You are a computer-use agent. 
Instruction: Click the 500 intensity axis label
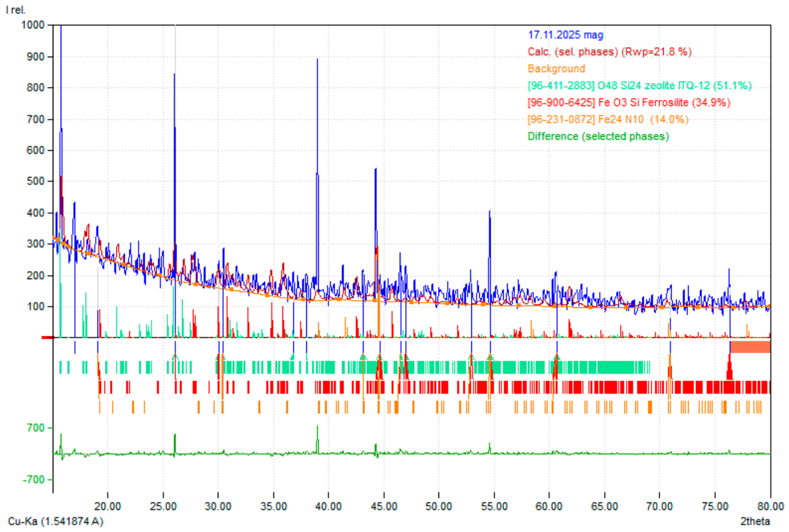(36, 181)
